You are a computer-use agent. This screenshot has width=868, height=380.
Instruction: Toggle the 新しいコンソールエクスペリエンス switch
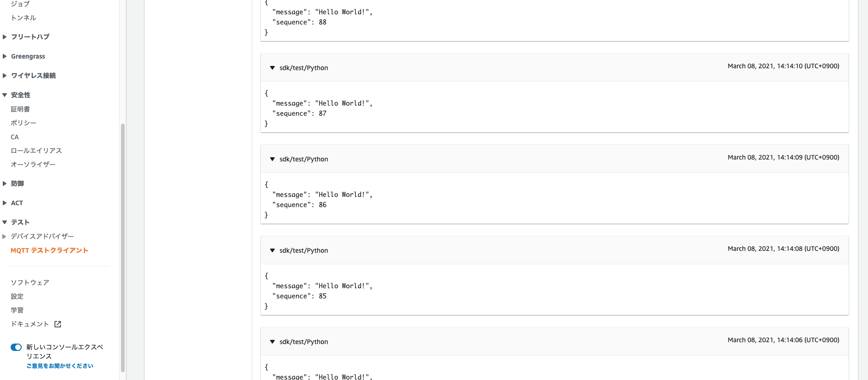(x=16, y=347)
